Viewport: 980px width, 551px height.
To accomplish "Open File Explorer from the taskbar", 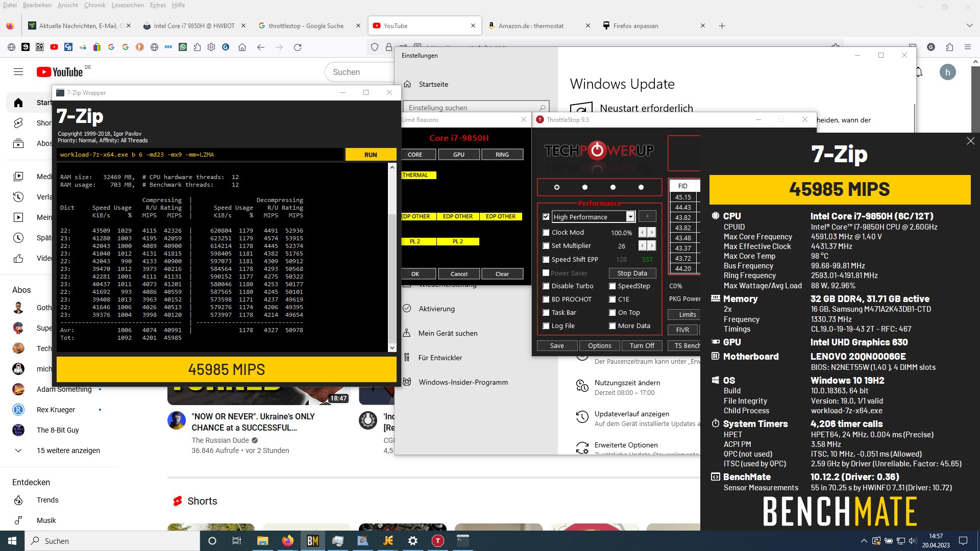I will 263,541.
